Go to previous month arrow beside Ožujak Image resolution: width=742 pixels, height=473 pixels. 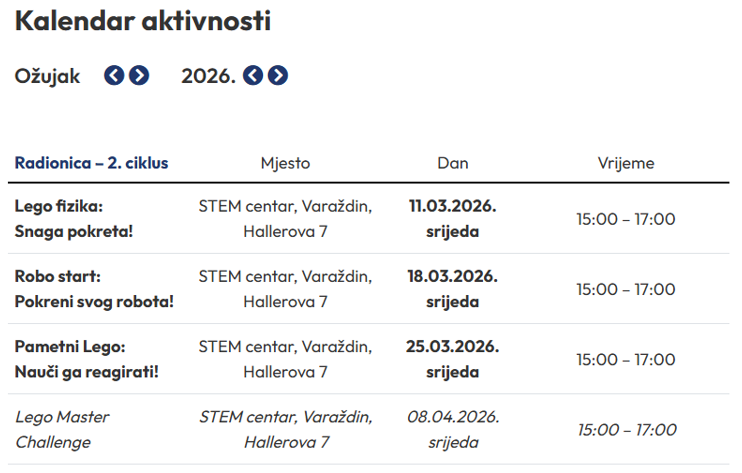coord(115,75)
